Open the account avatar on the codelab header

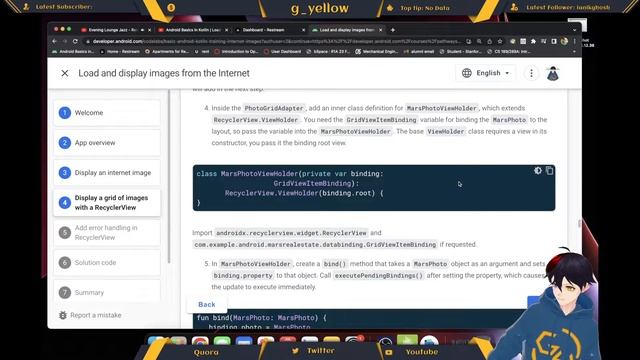(x=553, y=73)
